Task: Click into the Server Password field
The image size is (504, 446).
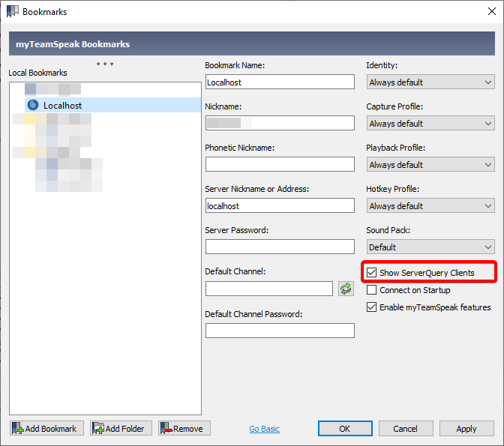Action: point(280,247)
